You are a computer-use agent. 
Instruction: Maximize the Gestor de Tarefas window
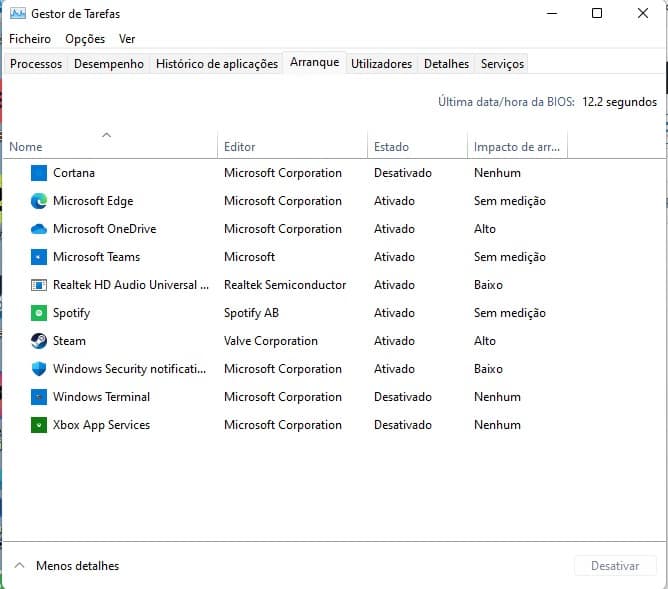597,13
